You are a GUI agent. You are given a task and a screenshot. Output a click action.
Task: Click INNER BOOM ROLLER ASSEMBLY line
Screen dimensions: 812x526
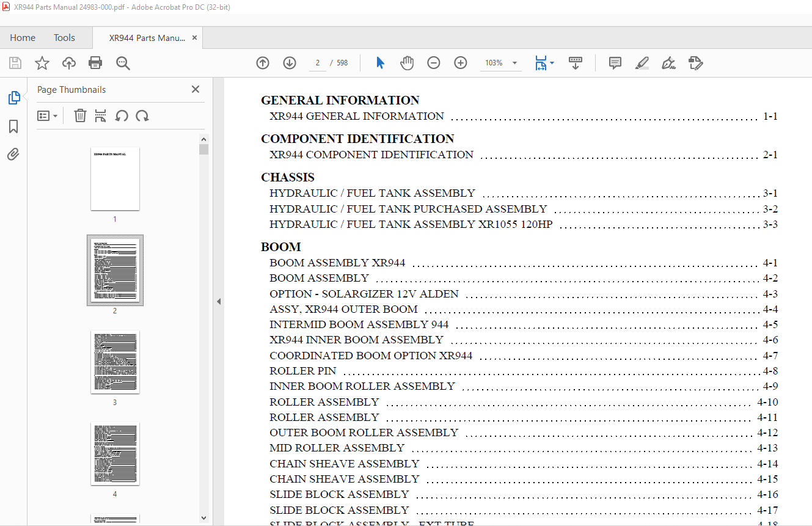(x=362, y=386)
